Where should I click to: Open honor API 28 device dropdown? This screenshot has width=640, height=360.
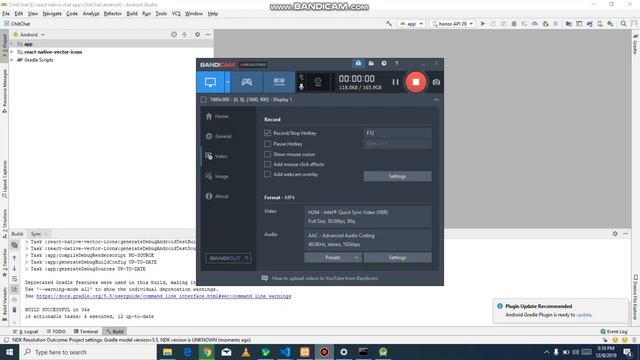[453, 24]
